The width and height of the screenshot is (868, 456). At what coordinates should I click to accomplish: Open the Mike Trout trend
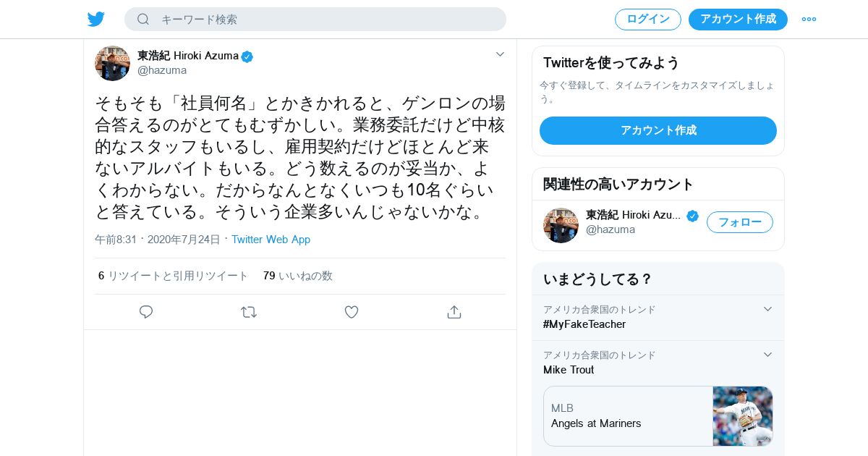coord(569,370)
